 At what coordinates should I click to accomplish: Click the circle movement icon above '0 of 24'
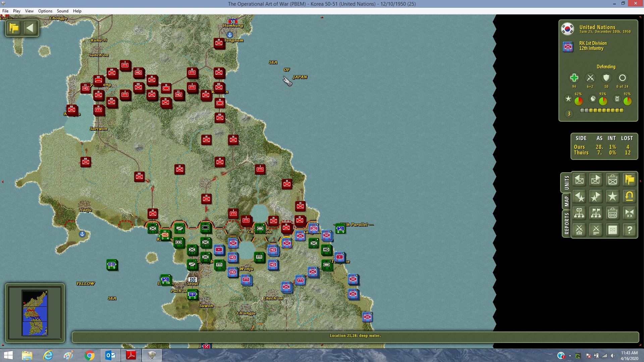point(622,78)
